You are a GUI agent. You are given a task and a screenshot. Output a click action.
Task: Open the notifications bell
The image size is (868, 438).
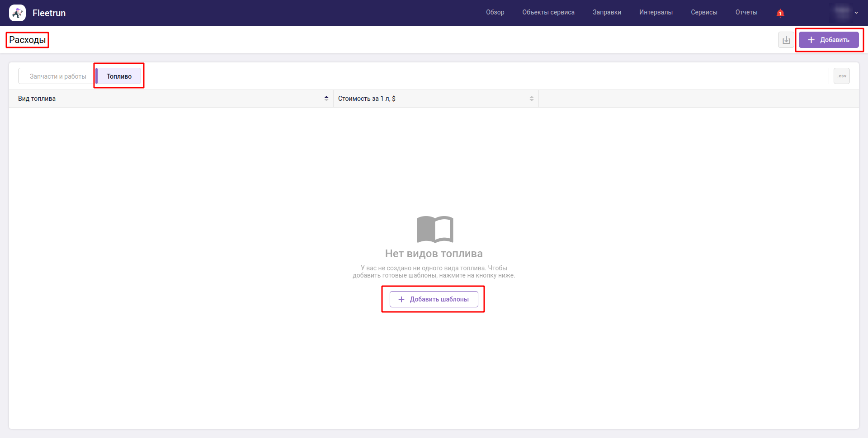click(x=780, y=13)
